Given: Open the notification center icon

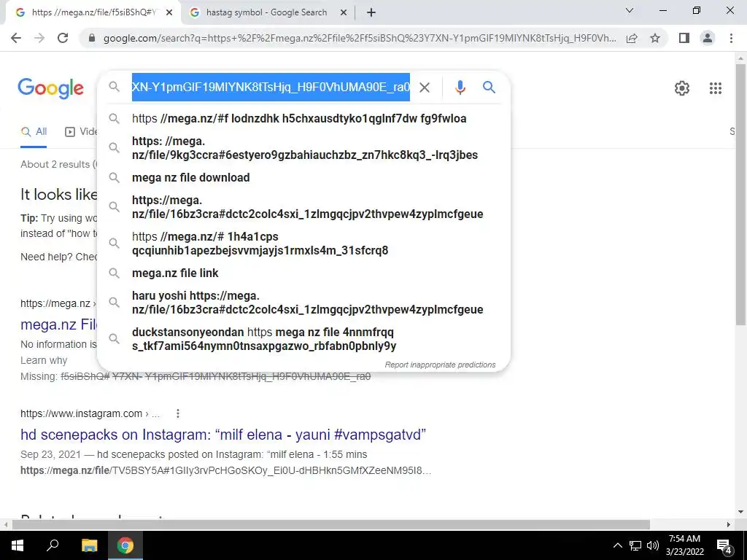Looking at the screenshot, I should coord(724,546).
